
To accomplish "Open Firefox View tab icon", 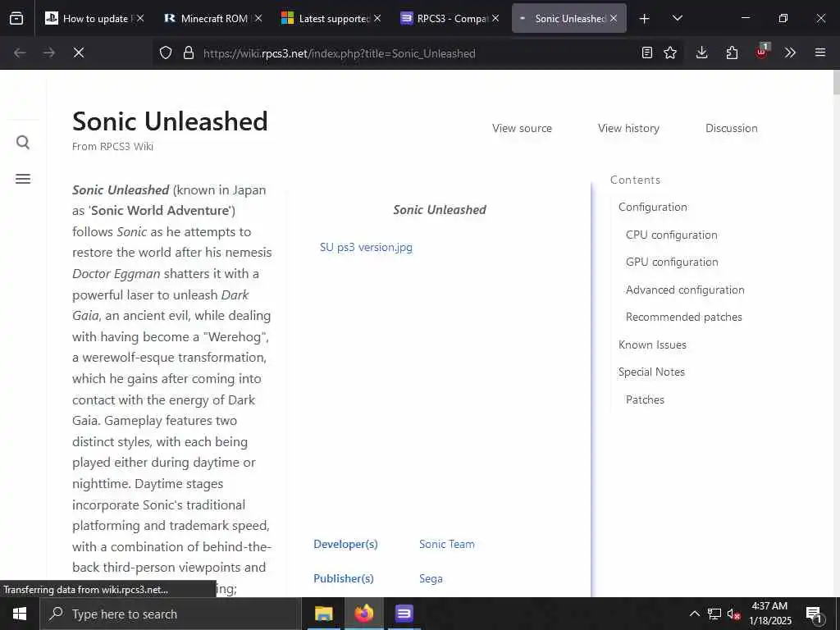I will click(x=16, y=18).
